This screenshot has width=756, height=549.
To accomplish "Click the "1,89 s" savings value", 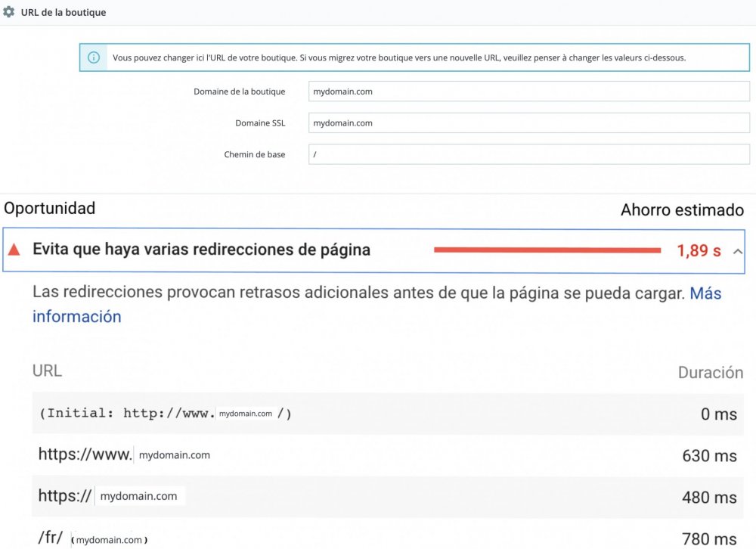I will click(x=699, y=250).
